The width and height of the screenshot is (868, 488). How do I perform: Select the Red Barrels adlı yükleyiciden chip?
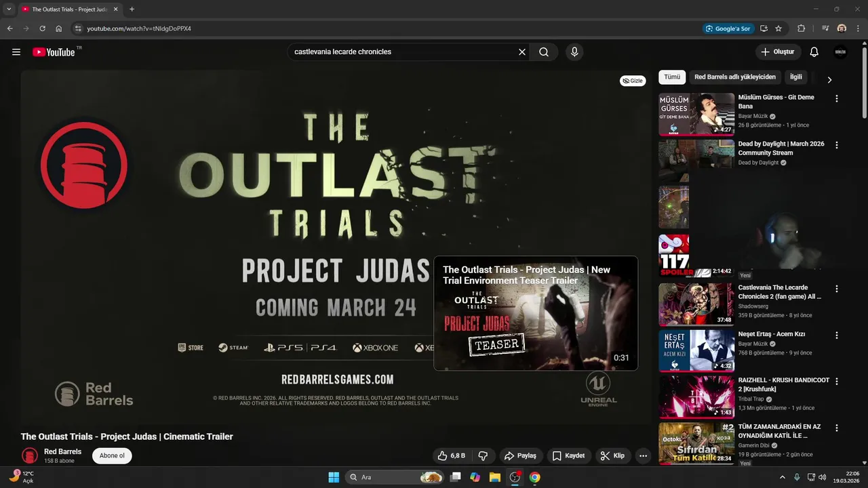click(x=735, y=77)
